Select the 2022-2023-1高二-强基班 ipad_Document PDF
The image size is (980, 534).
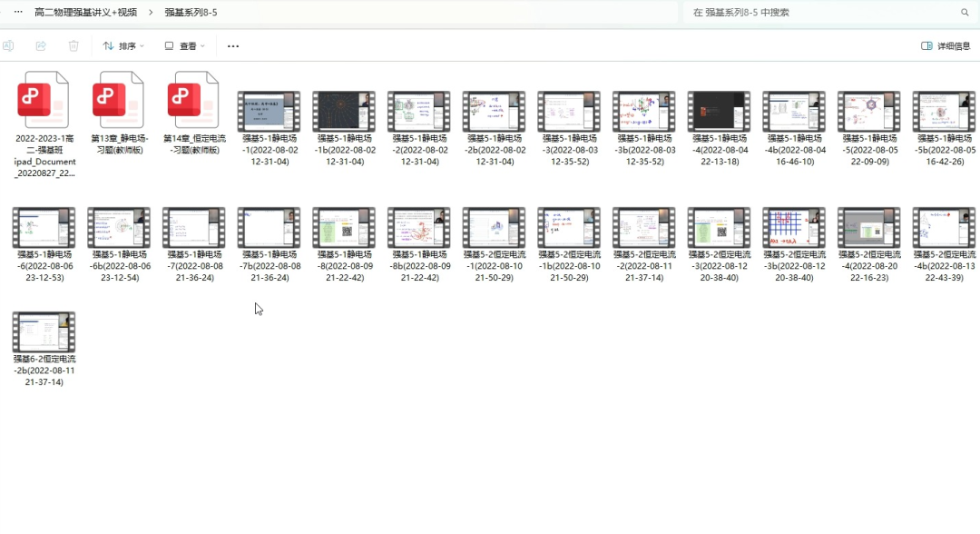point(44,102)
